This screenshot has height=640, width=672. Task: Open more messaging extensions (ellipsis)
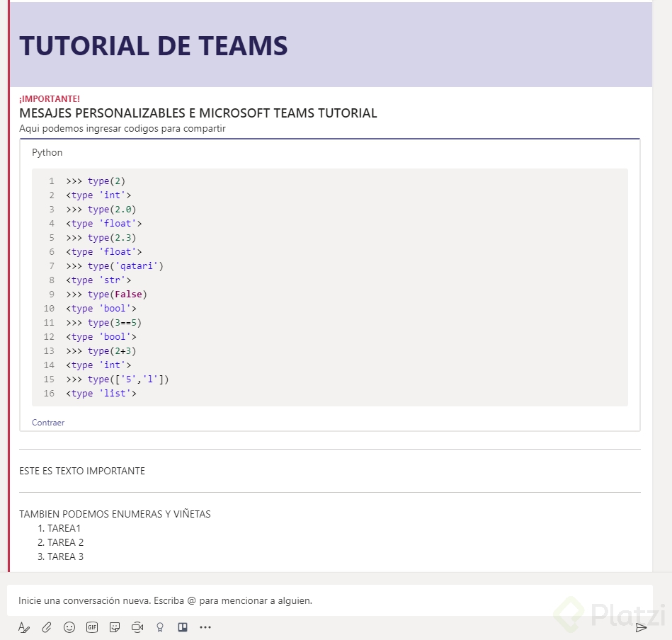coord(205,627)
